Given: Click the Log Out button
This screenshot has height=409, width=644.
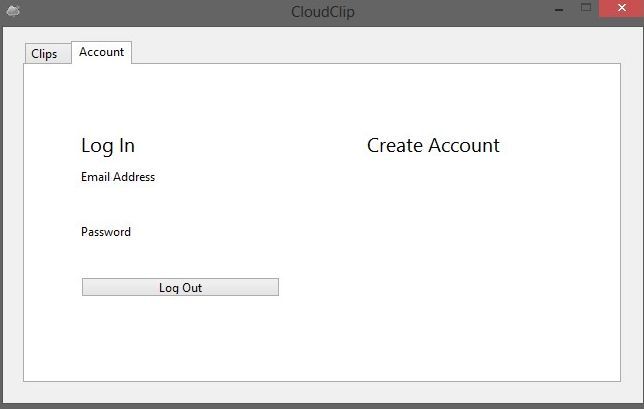Looking at the screenshot, I should coord(180,287).
